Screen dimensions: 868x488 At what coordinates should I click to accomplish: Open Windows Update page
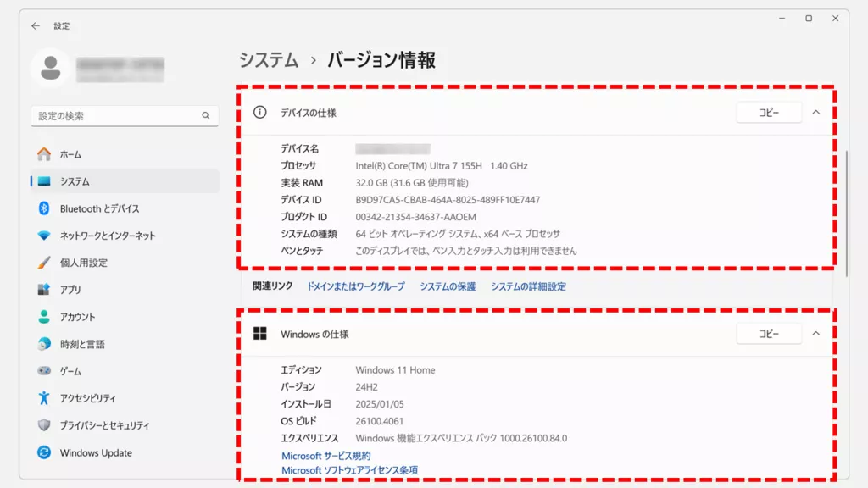(125, 452)
